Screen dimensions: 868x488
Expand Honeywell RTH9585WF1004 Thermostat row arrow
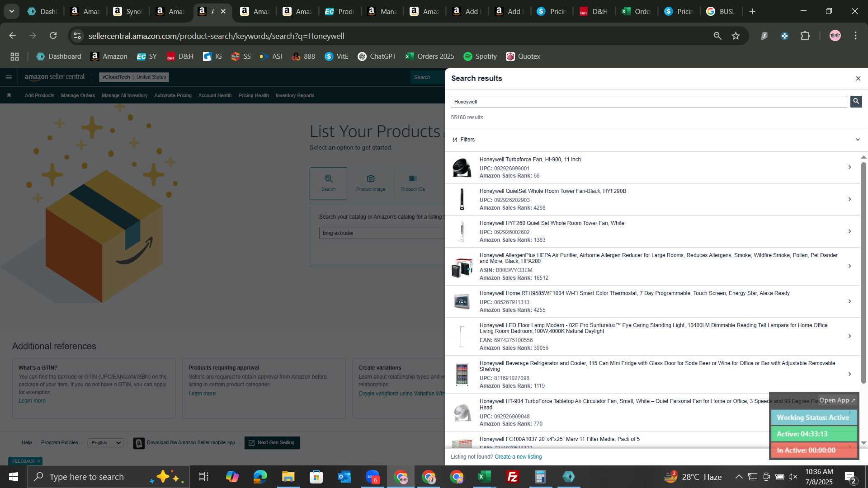(849, 301)
